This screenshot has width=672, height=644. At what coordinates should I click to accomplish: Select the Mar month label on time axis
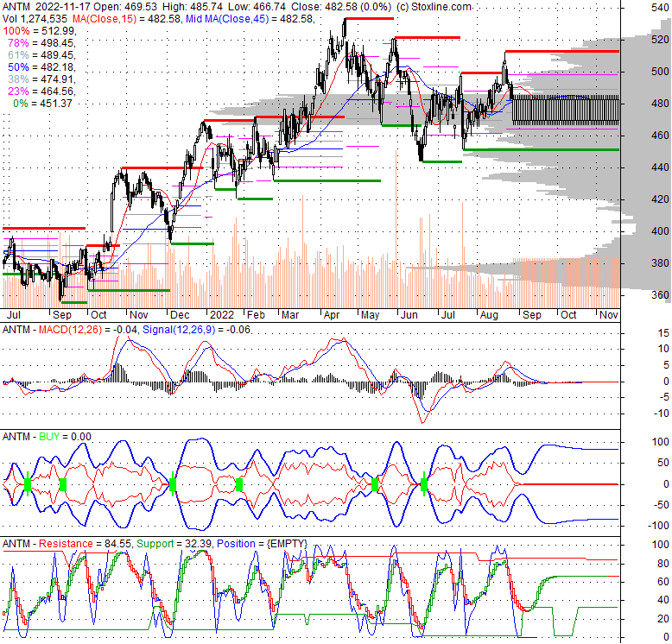pyautogui.click(x=290, y=315)
